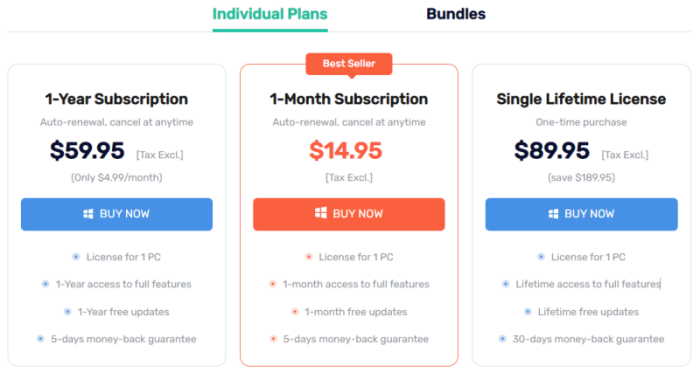
Task: Open the Bundles tab
Action: pos(456,14)
